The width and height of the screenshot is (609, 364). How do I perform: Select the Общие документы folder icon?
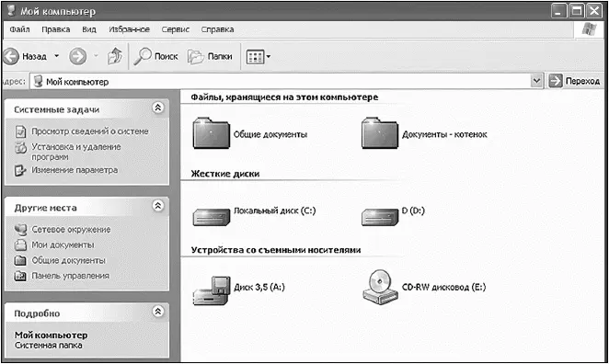(x=212, y=133)
